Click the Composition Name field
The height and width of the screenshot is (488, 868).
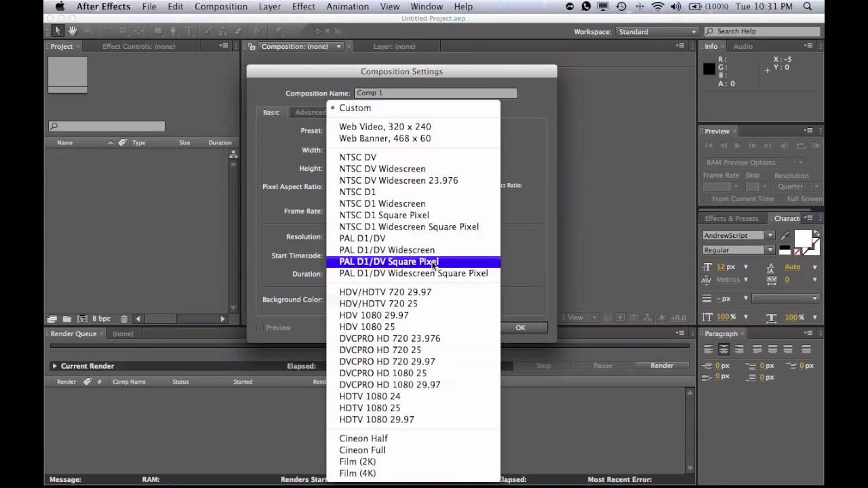[x=435, y=93]
